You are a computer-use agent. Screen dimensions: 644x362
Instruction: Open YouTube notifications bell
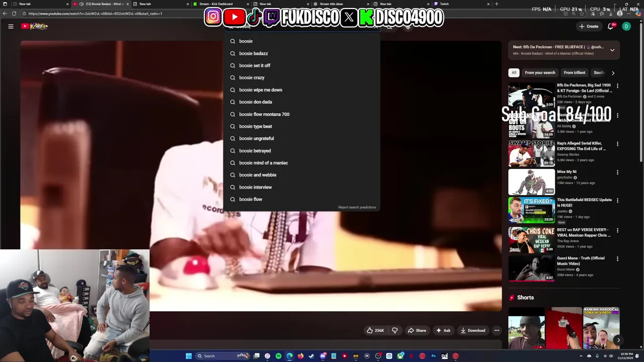tap(611, 26)
